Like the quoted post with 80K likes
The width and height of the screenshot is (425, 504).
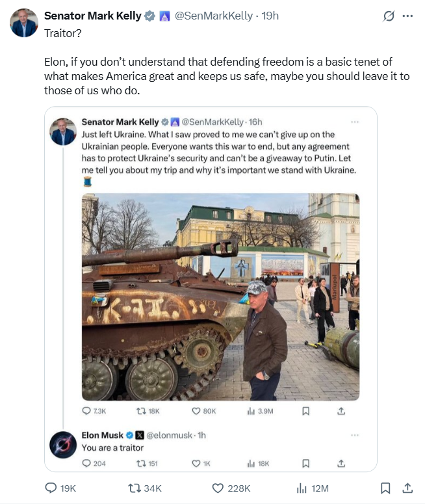click(x=197, y=411)
